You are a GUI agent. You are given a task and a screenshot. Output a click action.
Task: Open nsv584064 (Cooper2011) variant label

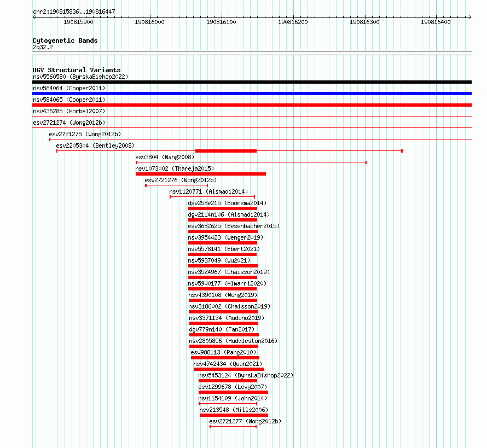pos(69,88)
